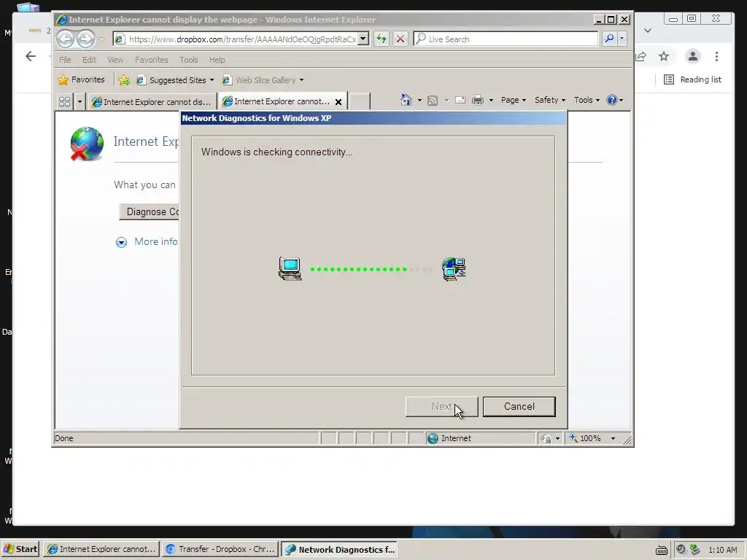Click the protected mode lock icon in status bar
Screen dimensions: 747x560
546,438
